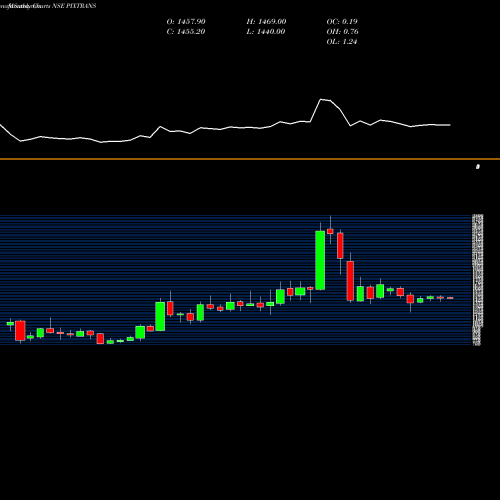Click the price axis labels beside the candlestick chart
Viewport: 500px width, 500px height.
(478, 280)
